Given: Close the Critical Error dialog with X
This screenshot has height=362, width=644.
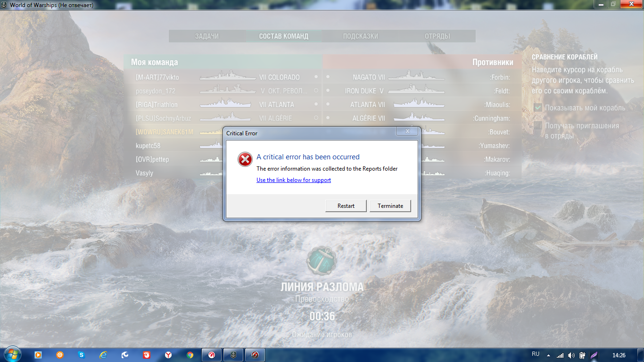Looking at the screenshot, I should (407, 132).
